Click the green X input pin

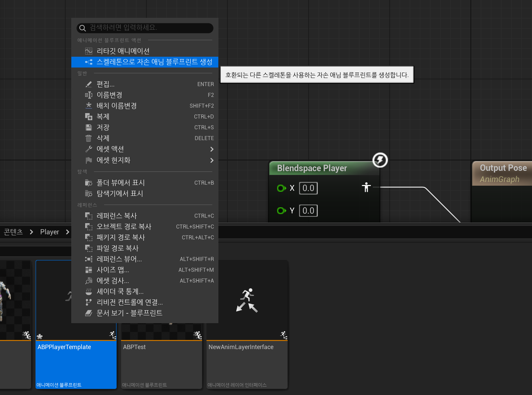point(281,188)
